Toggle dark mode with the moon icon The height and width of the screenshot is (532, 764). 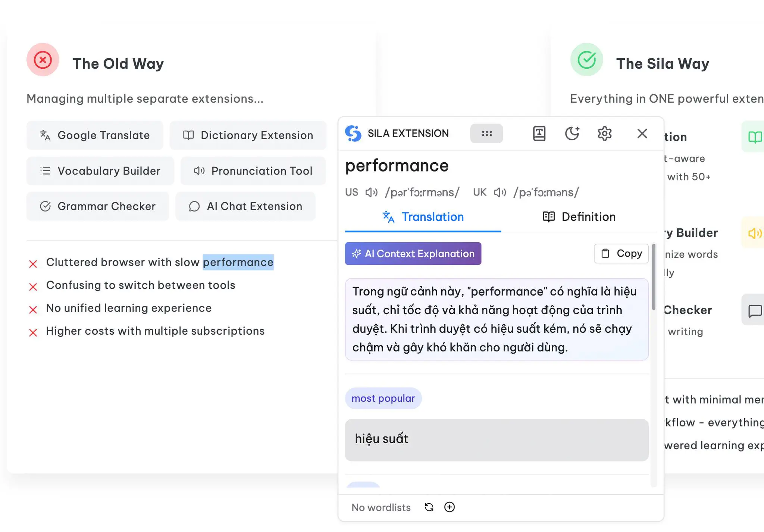[x=573, y=133]
